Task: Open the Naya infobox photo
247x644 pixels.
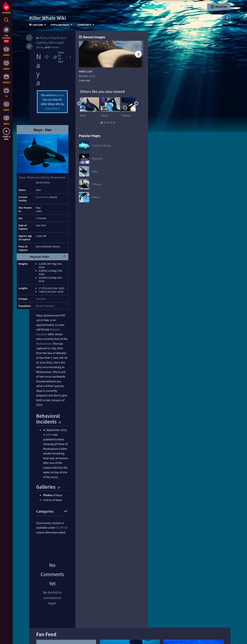Action: 43,153
